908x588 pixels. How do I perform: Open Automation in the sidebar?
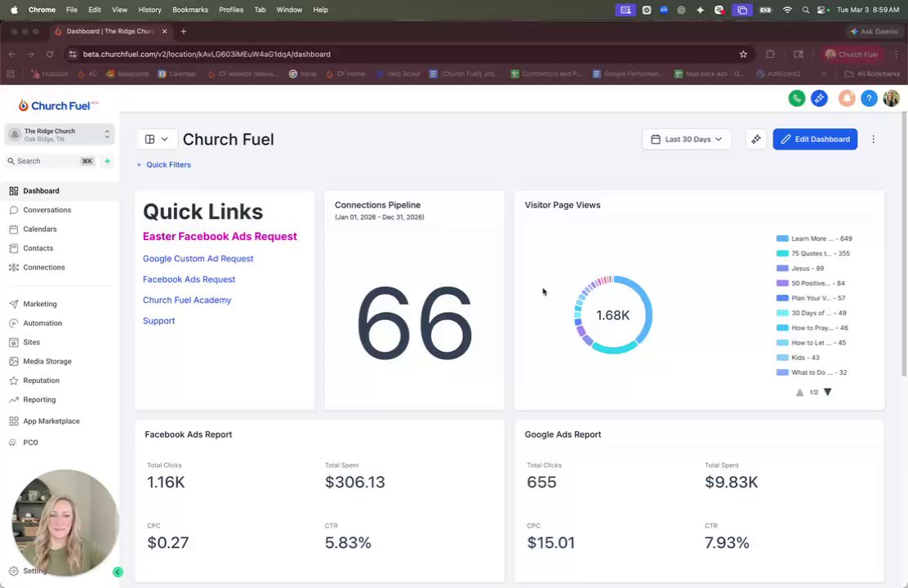click(x=42, y=323)
